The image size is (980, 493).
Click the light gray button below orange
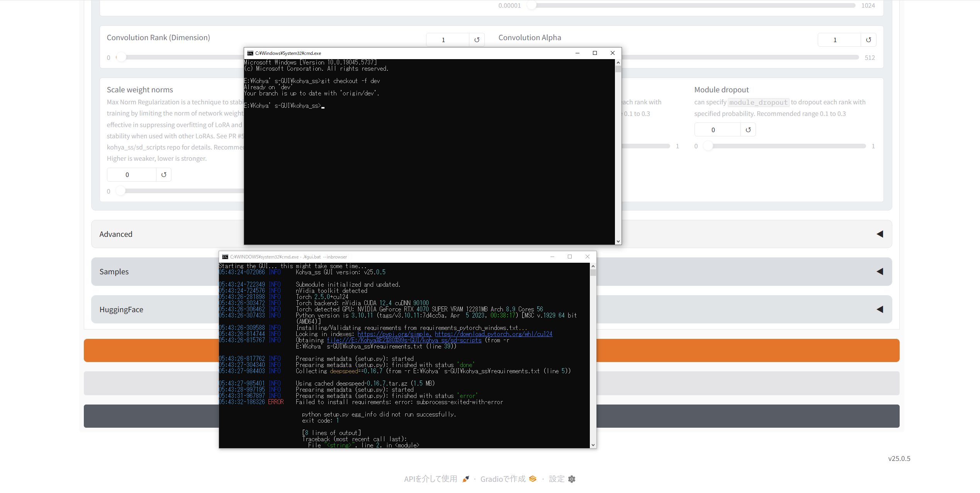point(491,383)
